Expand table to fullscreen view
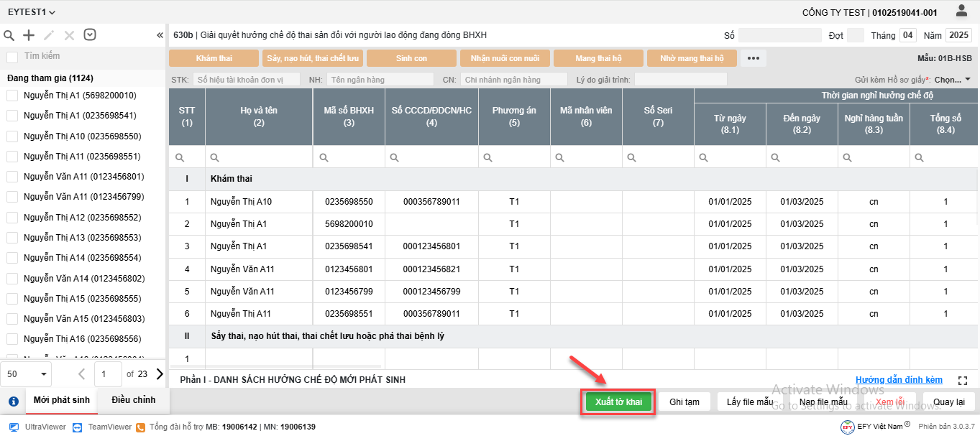Screen dimensions: 980x436 963,380
